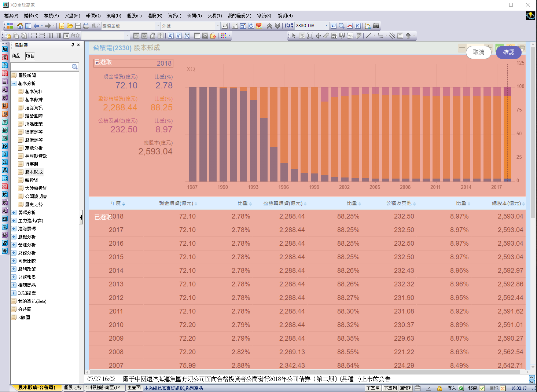Click the double up chevron icon

tap(269, 26)
